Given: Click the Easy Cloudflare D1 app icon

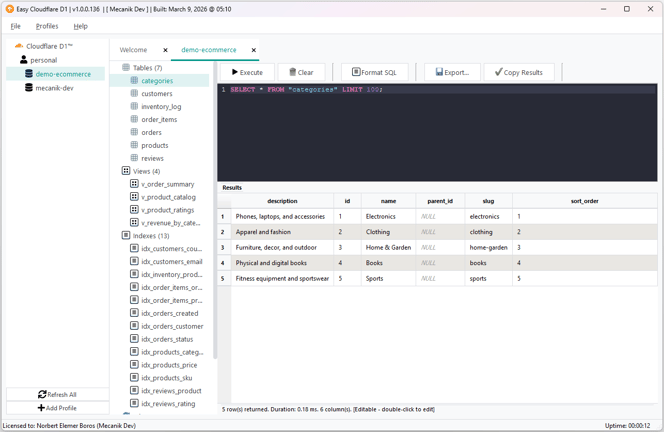Looking at the screenshot, I should tap(10, 9).
